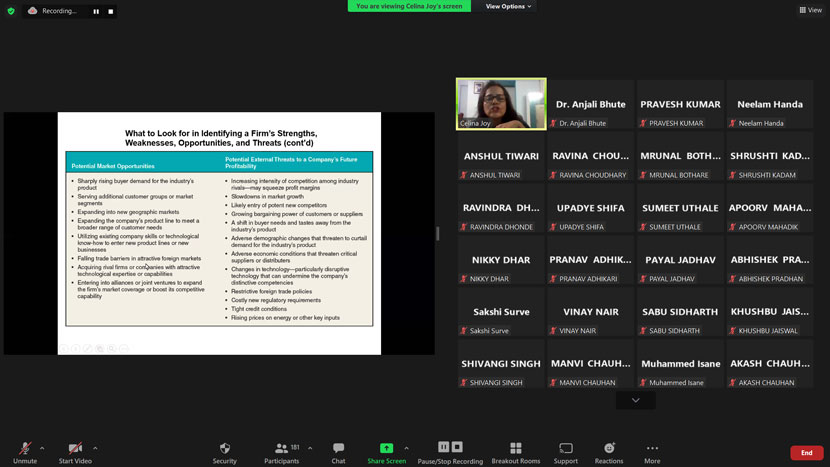Open the Reactions menu
This screenshot has height=467, width=830.
point(609,449)
